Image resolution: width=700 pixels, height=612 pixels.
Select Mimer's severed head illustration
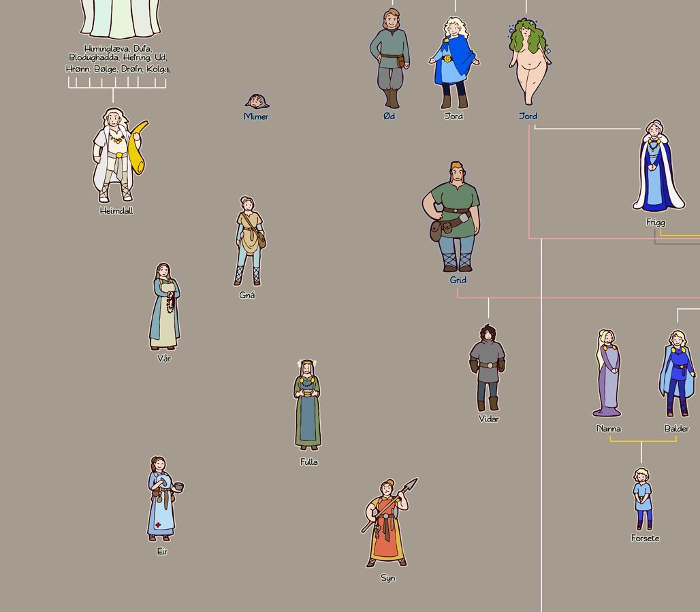pos(257,101)
